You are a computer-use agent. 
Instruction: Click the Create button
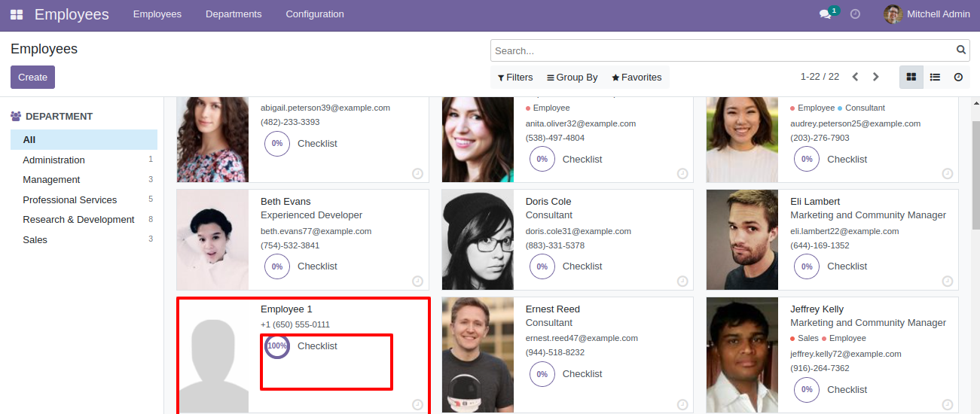(32, 77)
